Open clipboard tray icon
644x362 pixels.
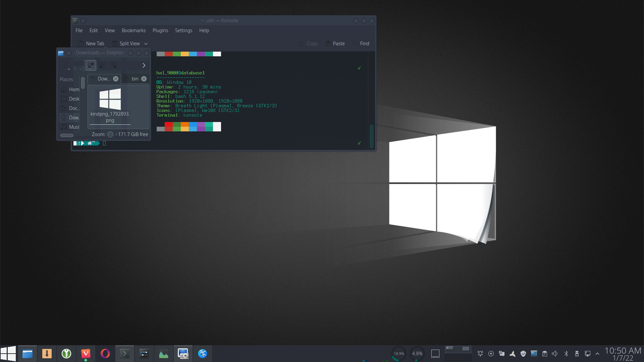(x=545, y=354)
